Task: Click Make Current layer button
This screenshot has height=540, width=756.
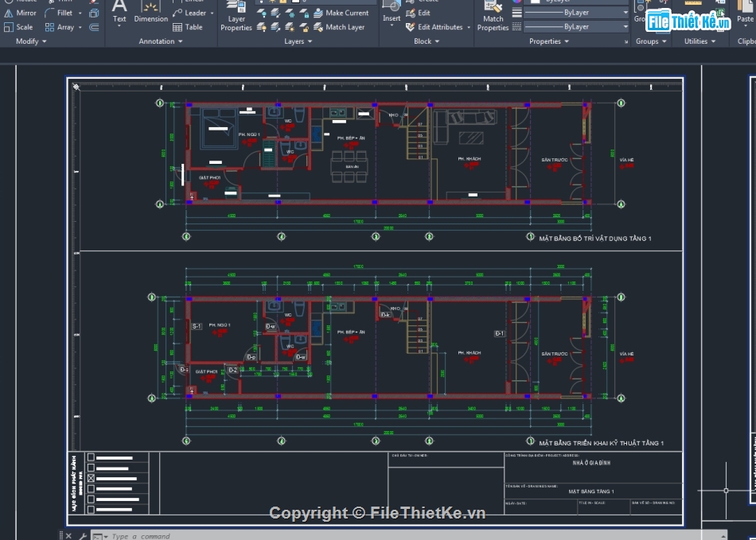Action: tap(341, 13)
